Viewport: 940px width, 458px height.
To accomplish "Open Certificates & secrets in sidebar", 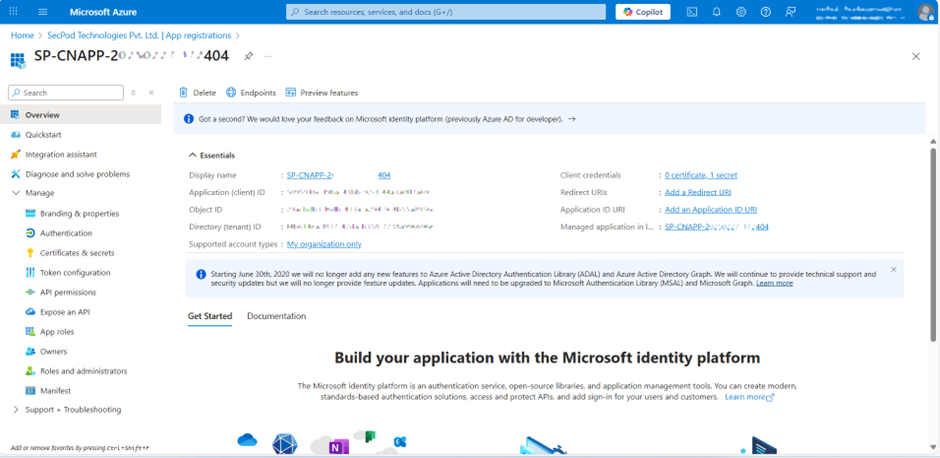I will pyautogui.click(x=76, y=253).
